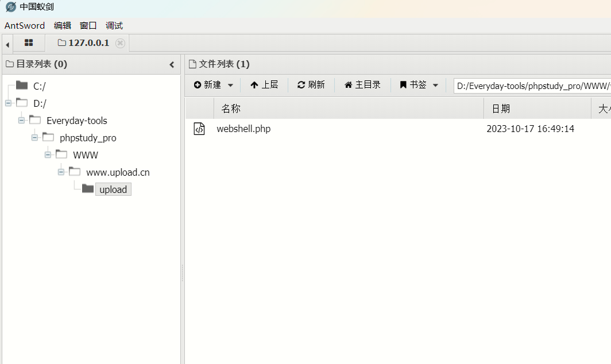Sort files by 日期 column header
Image resolution: width=611 pixels, height=364 pixels.
tap(501, 109)
